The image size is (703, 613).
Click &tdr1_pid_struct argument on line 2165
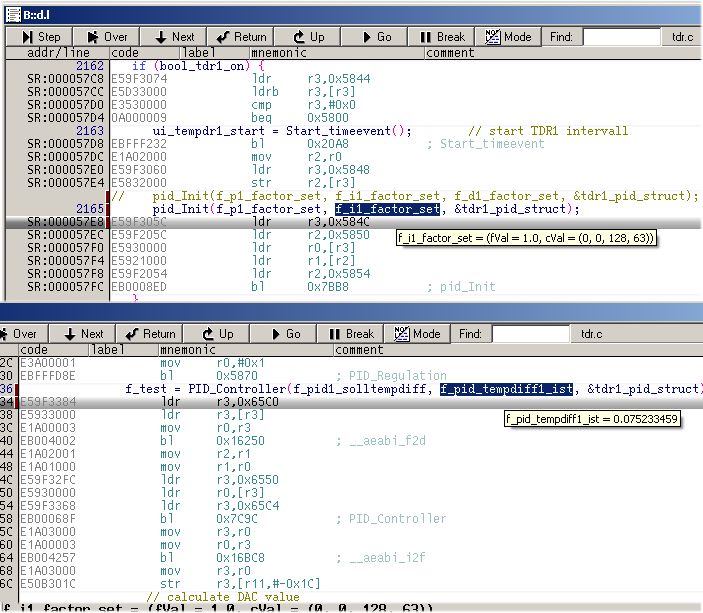(x=510, y=209)
